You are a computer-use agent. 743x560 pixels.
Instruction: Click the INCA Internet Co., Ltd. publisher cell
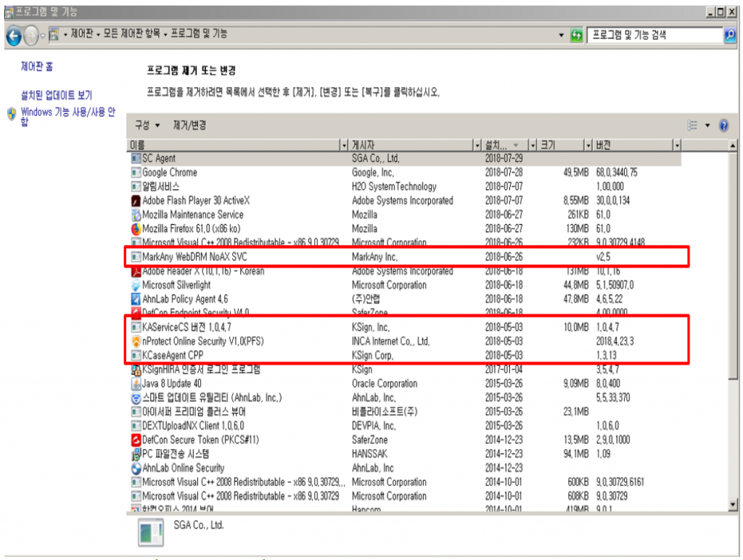click(390, 341)
